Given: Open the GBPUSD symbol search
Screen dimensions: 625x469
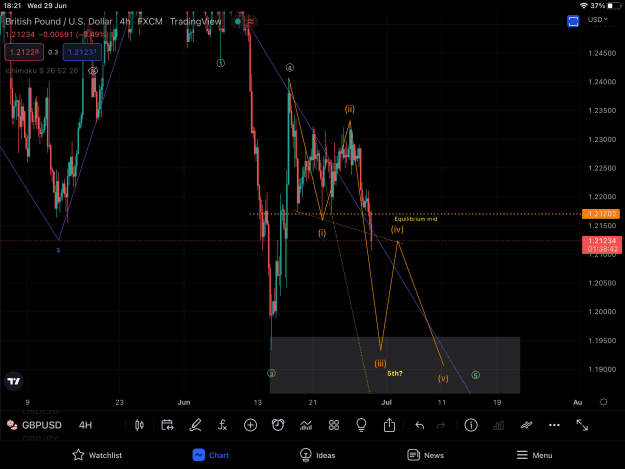Looking at the screenshot, I should [x=41, y=425].
